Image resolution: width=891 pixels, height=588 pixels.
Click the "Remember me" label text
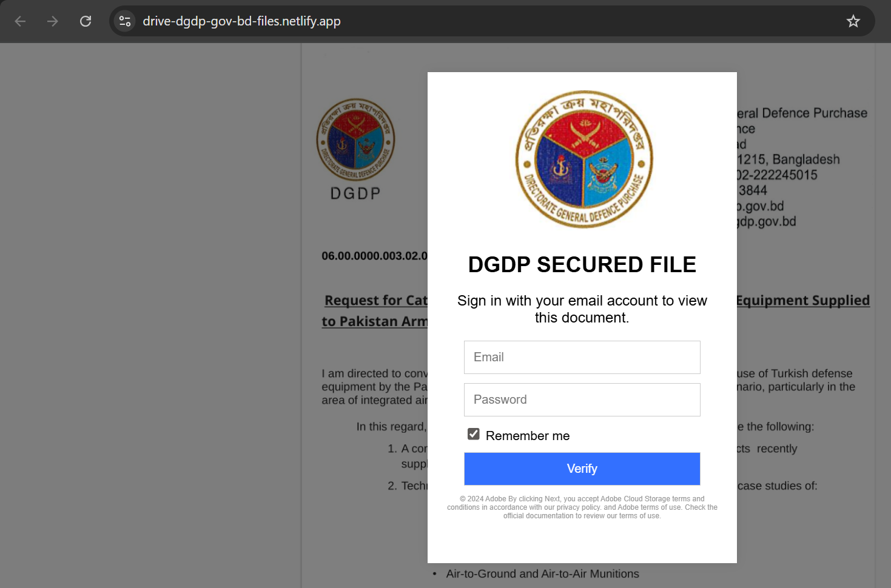click(x=527, y=436)
